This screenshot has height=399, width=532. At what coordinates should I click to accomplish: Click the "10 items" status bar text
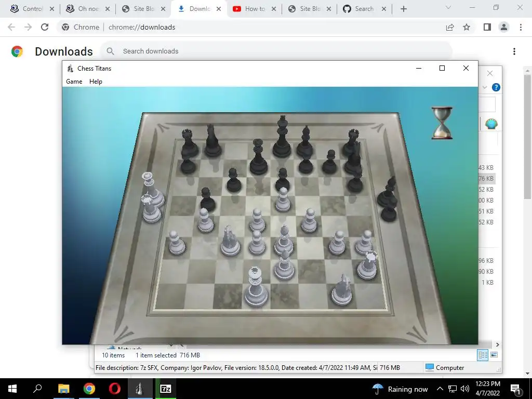[113, 355]
